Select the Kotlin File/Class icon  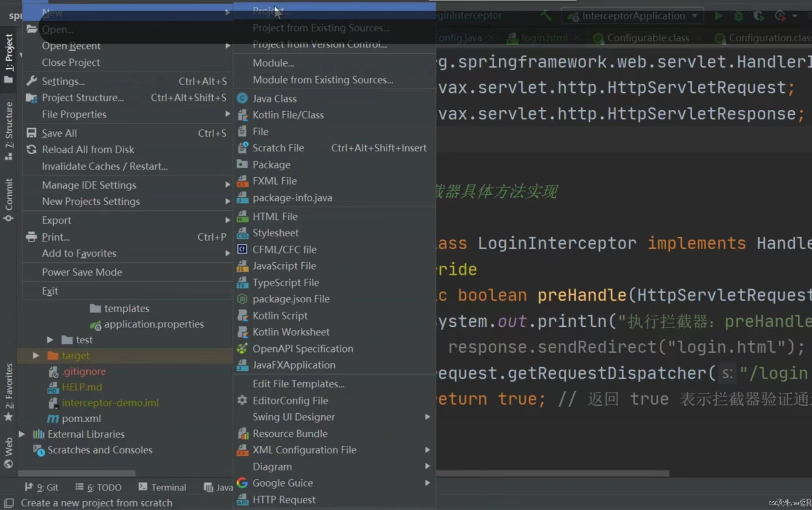(x=242, y=115)
